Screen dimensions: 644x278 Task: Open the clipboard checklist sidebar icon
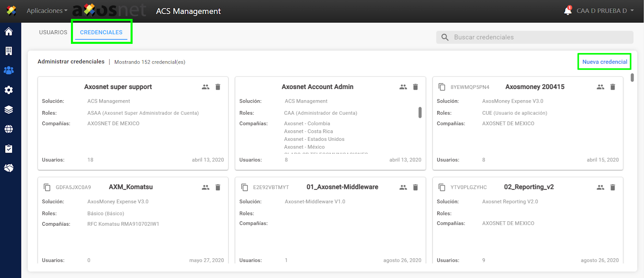click(x=8, y=149)
